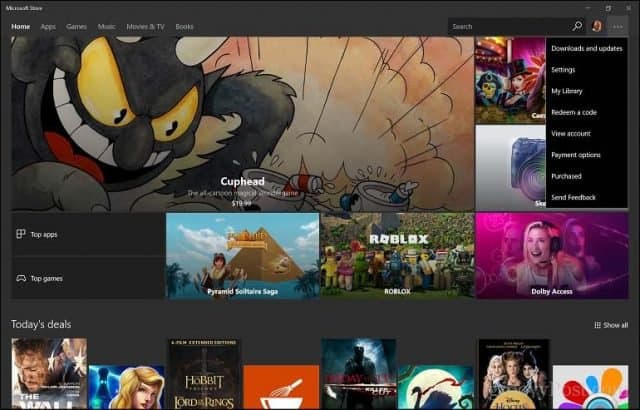
Task: Open the Hobbit Lord of the Rings deal
Action: click(x=204, y=373)
